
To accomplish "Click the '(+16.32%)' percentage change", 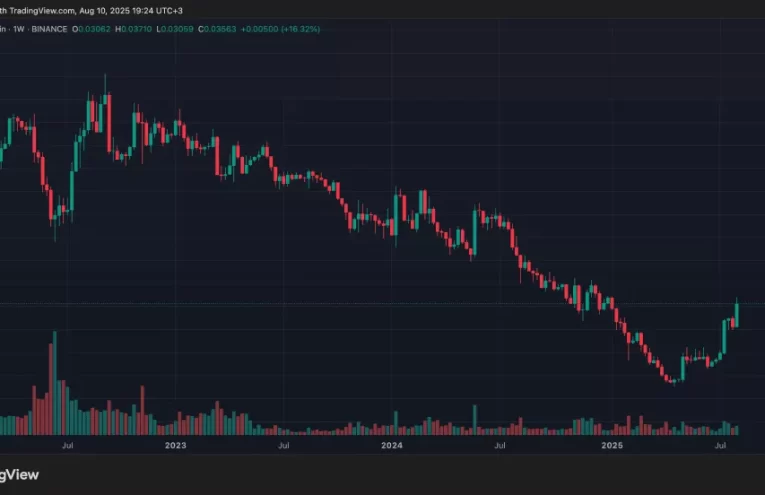I will 301,29.
